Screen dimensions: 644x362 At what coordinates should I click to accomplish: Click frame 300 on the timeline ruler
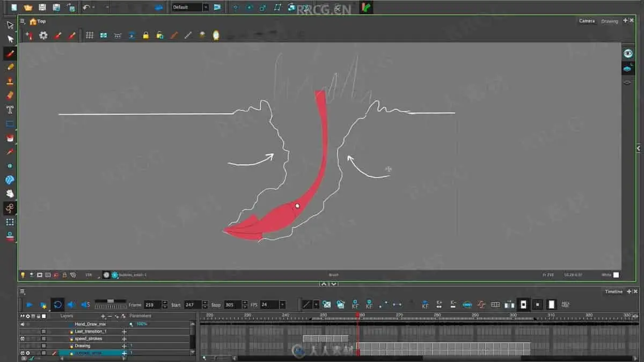click(x=513, y=316)
